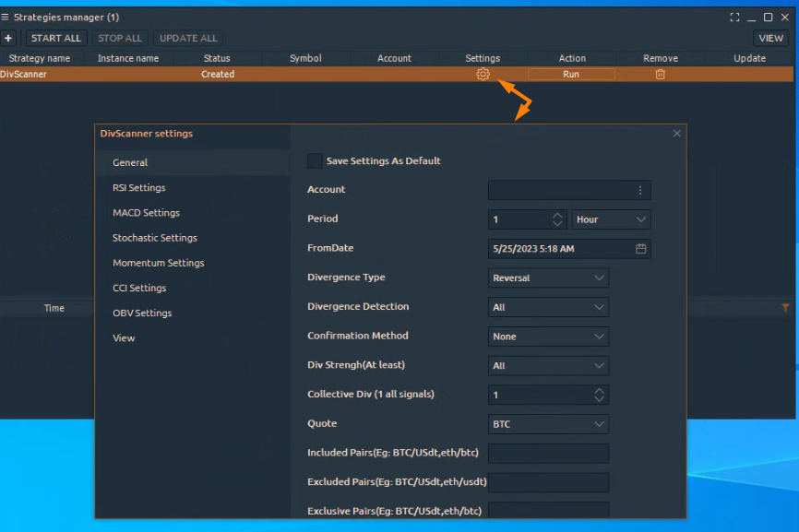
Task: Click the START ALL button
Action: point(55,38)
